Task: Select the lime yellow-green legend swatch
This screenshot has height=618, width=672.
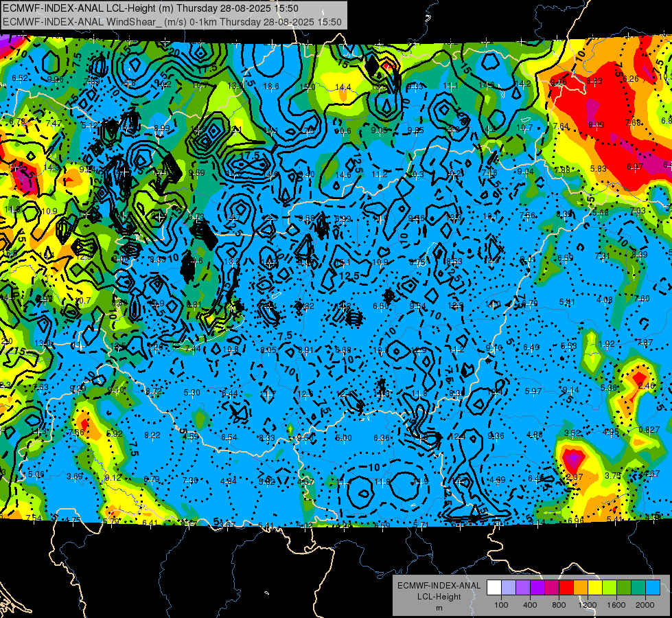Action: click(x=609, y=588)
